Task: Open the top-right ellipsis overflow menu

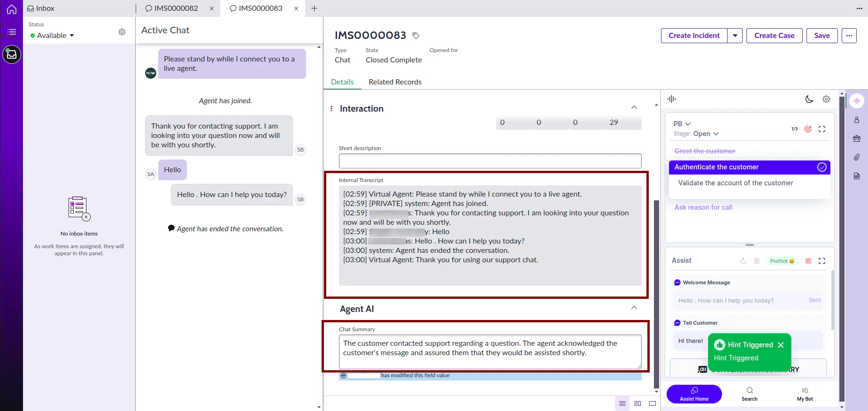Action: point(860,8)
